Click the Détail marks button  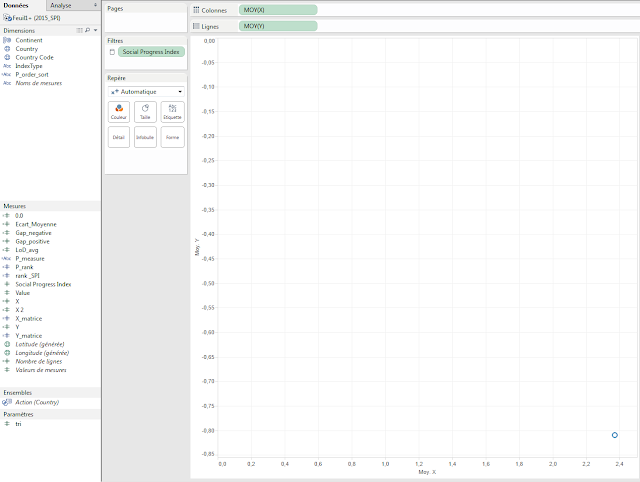point(119,137)
